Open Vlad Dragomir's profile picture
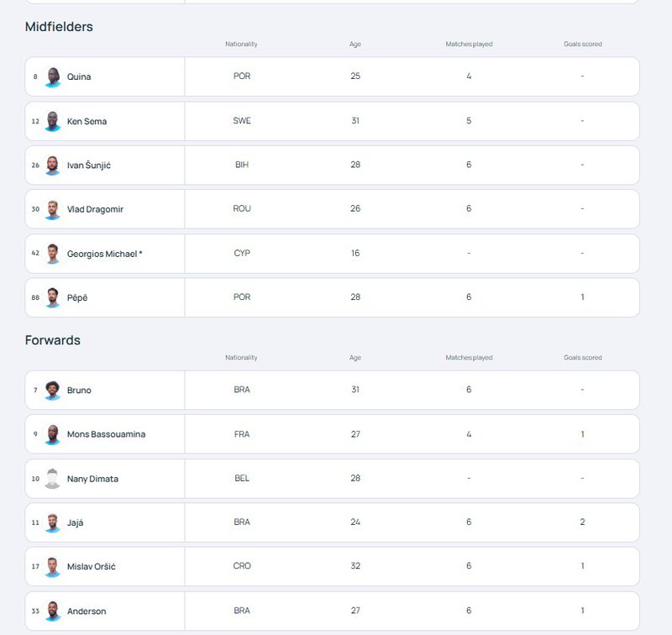672x635 pixels. (x=53, y=209)
